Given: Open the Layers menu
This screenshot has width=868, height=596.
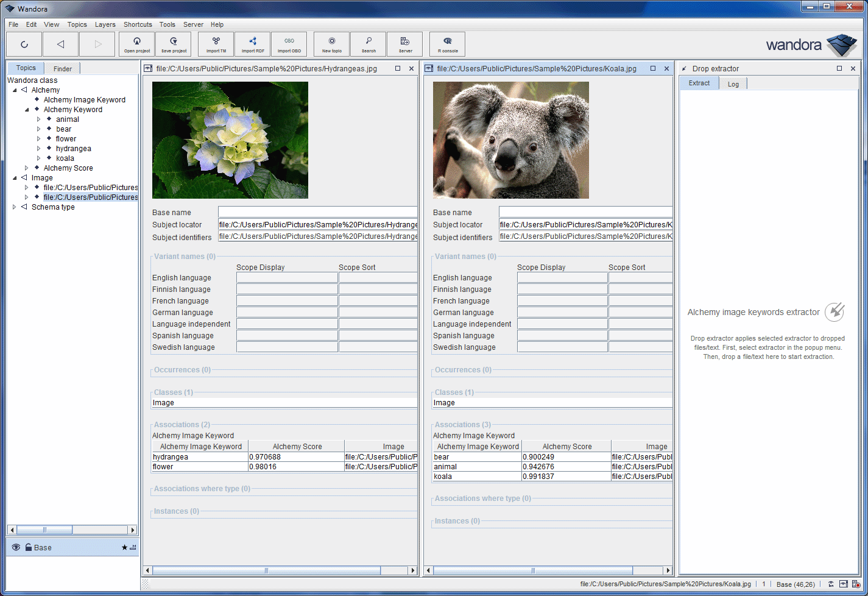Looking at the screenshot, I should pos(105,24).
